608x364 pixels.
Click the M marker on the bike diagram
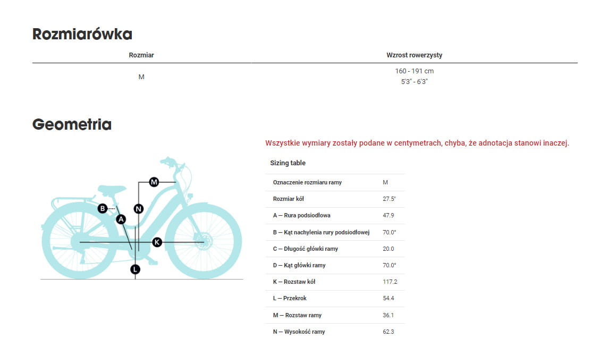tap(154, 182)
